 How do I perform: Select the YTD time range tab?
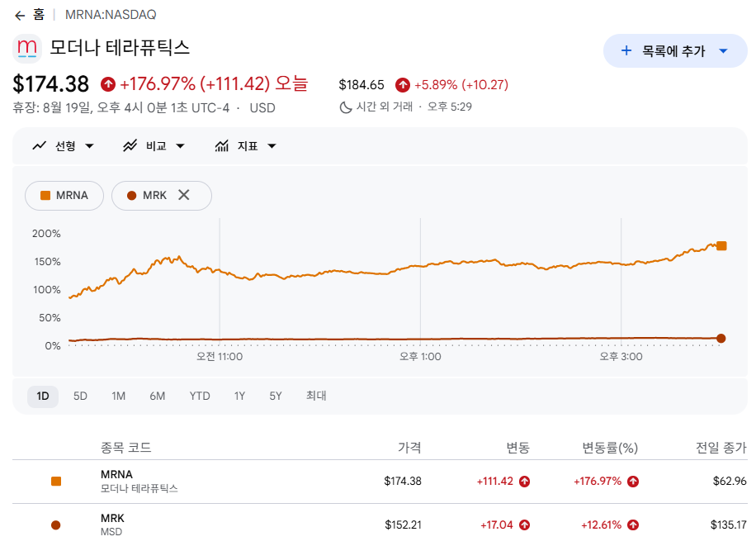coord(200,396)
